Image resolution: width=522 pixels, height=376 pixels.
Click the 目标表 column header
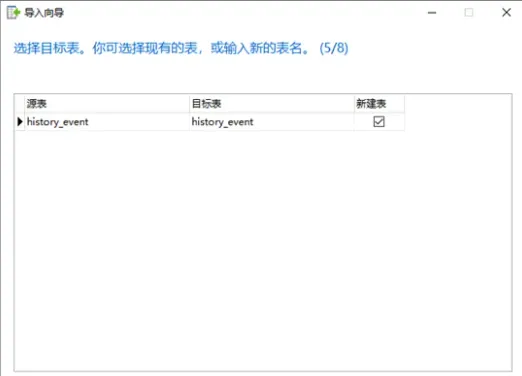coord(272,104)
